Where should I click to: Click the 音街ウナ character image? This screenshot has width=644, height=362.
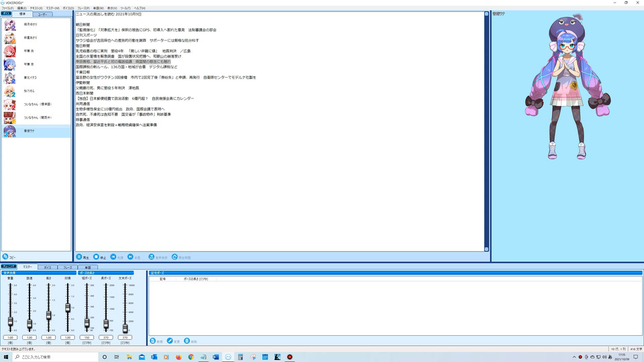point(568,87)
